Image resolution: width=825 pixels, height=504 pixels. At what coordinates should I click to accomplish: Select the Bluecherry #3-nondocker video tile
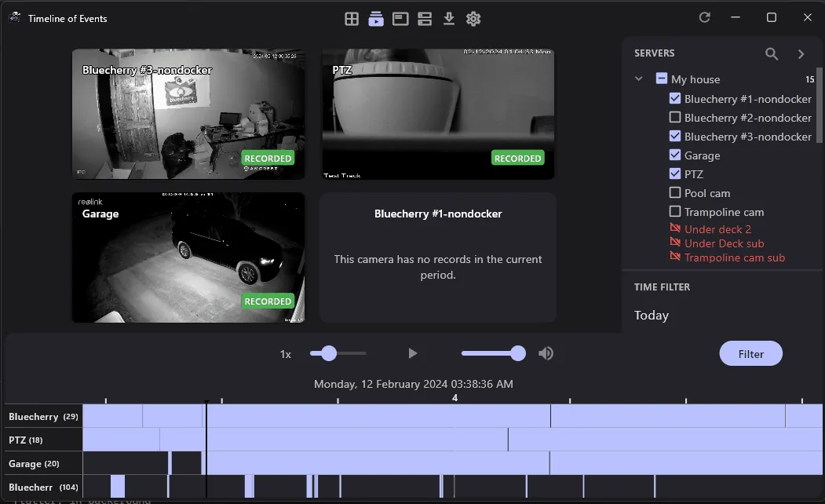(188, 114)
